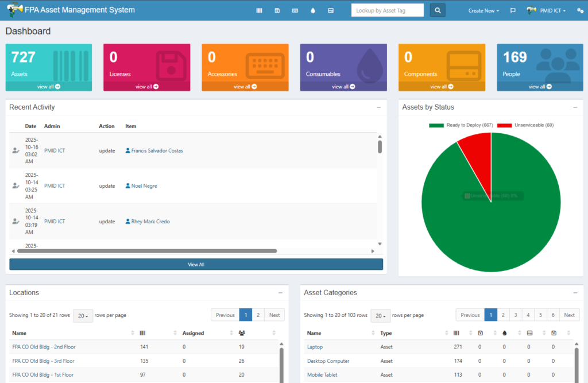Open Assets via navbar barcode icon
Screen dimensions: 588x383
pyautogui.click(x=259, y=10)
